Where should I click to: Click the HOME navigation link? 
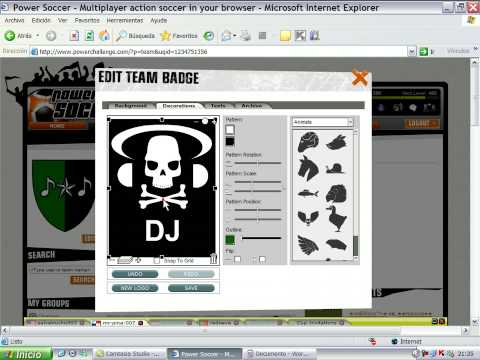point(57,126)
